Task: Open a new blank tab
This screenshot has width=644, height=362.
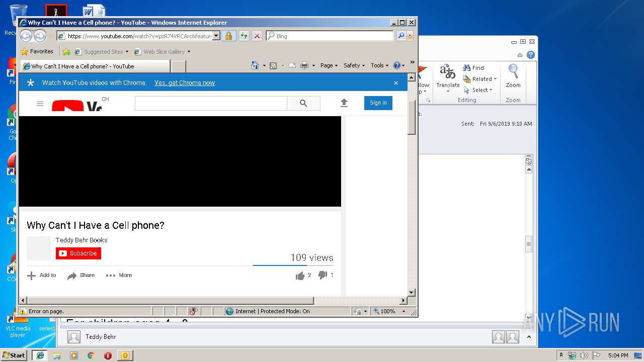Action: 179,66
